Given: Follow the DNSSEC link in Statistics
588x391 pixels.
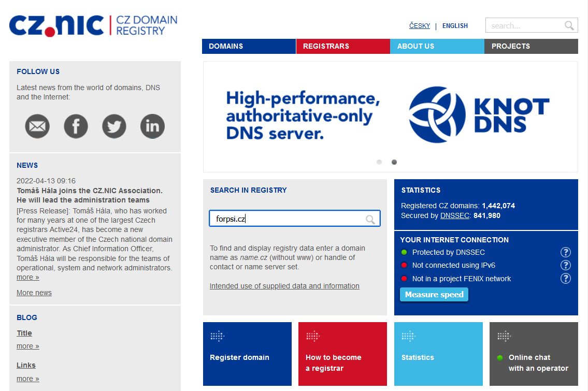Looking at the screenshot, I should click(x=454, y=215).
